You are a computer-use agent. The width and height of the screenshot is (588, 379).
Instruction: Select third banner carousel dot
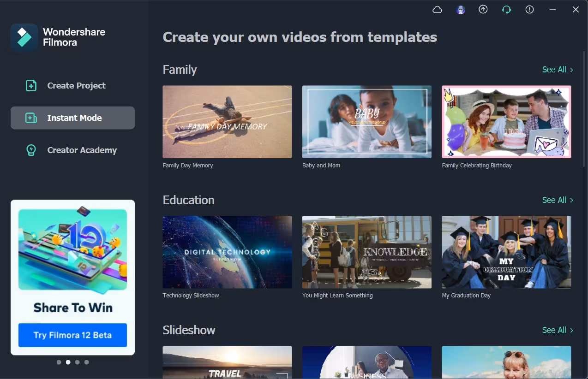tap(77, 362)
